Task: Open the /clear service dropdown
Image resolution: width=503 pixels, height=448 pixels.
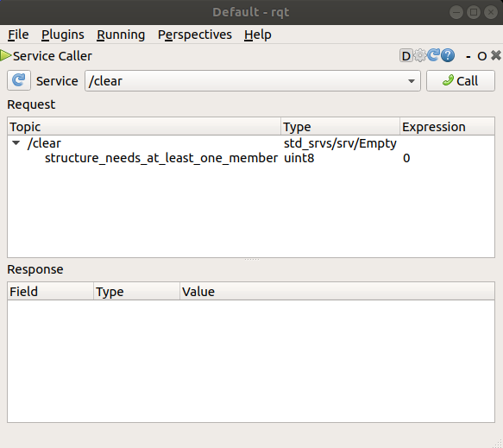Action: tap(253, 81)
